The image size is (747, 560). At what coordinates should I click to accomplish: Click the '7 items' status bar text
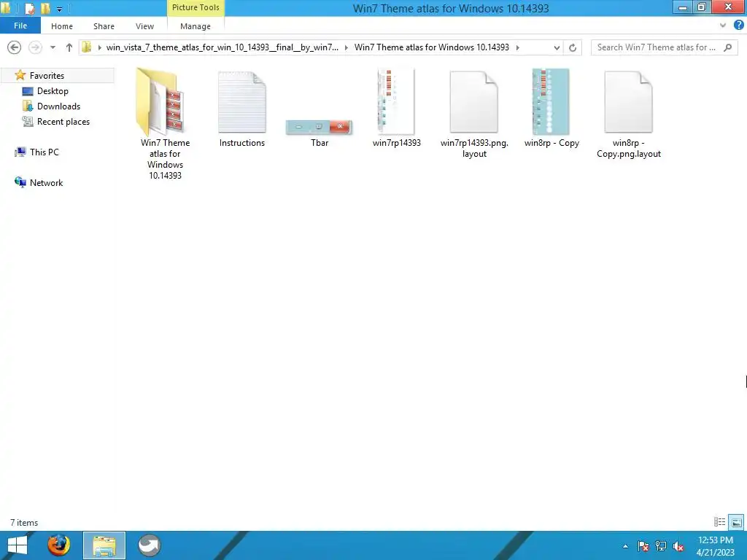24,523
